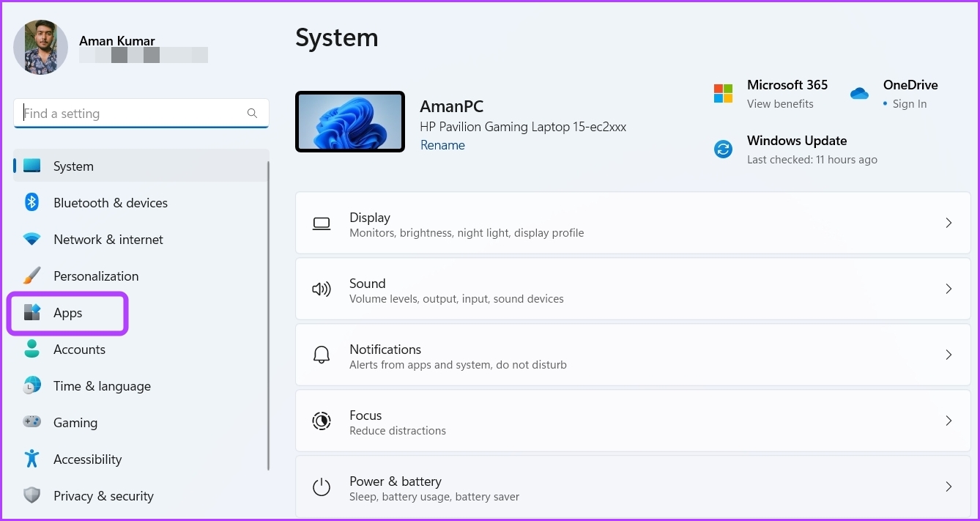Click the search magnifier icon
This screenshot has width=980, height=521.
[252, 114]
